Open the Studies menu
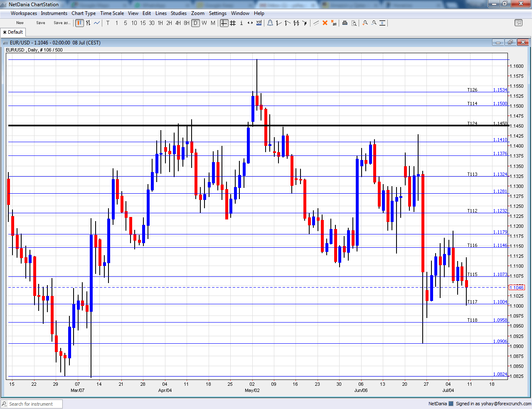Viewport: 532px width, 409px height. point(179,13)
